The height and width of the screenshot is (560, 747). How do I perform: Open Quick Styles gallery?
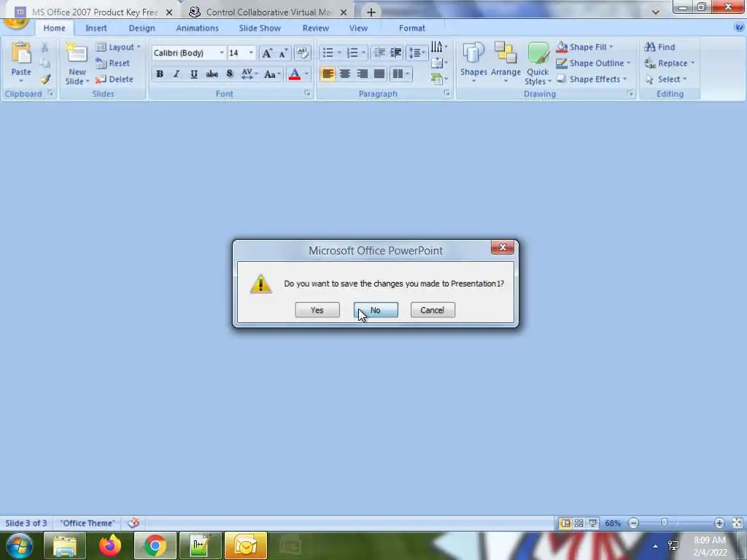(x=538, y=64)
